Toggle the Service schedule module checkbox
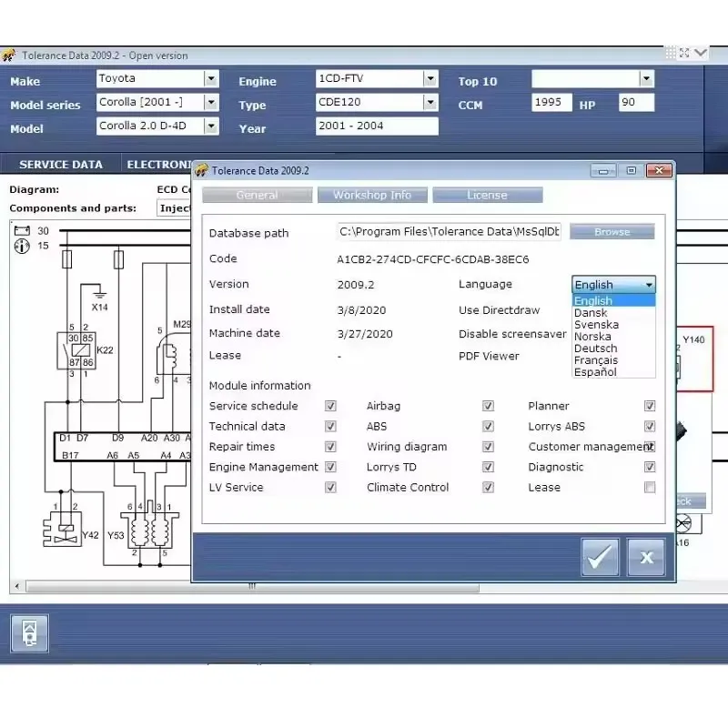728x728 pixels. [x=330, y=406]
